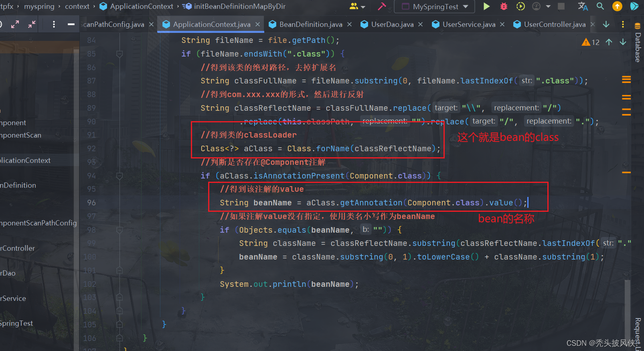Open editor tabs options menu
The image size is (644, 351).
tap(622, 24)
